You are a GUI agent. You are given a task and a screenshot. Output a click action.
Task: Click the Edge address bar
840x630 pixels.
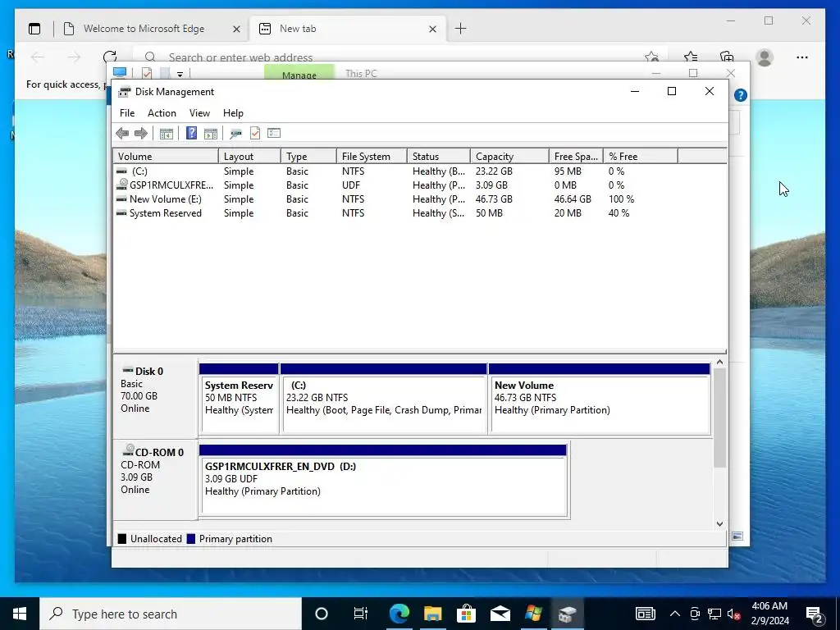point(402,57)
